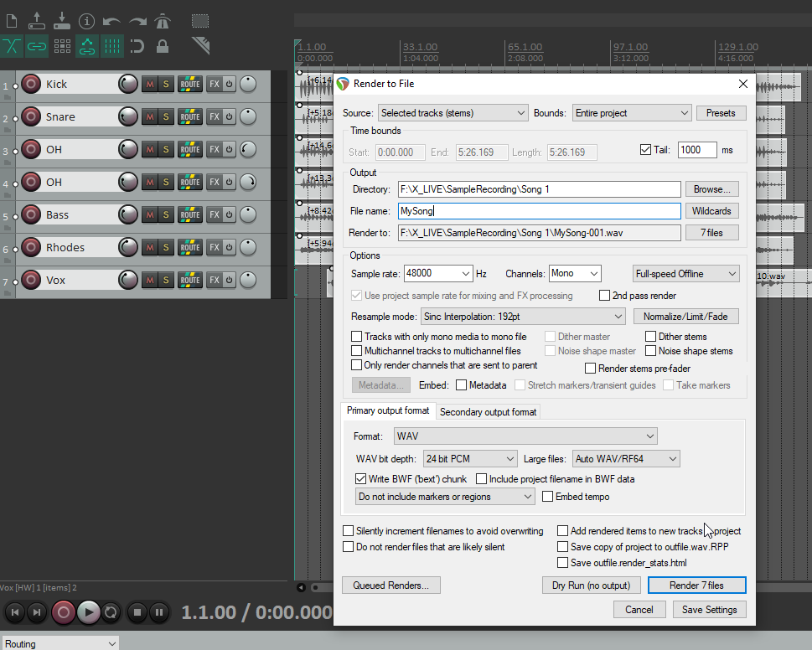Open the Resample mode dropdown
The height and width of the screenshot is (650, 812).
coord(523,317)
